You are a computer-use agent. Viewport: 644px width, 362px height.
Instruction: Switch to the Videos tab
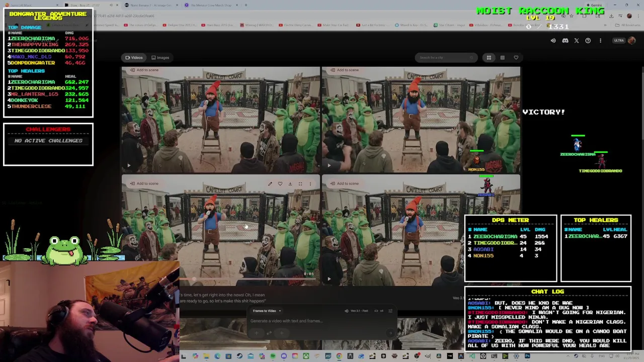(x=134, y=58)
